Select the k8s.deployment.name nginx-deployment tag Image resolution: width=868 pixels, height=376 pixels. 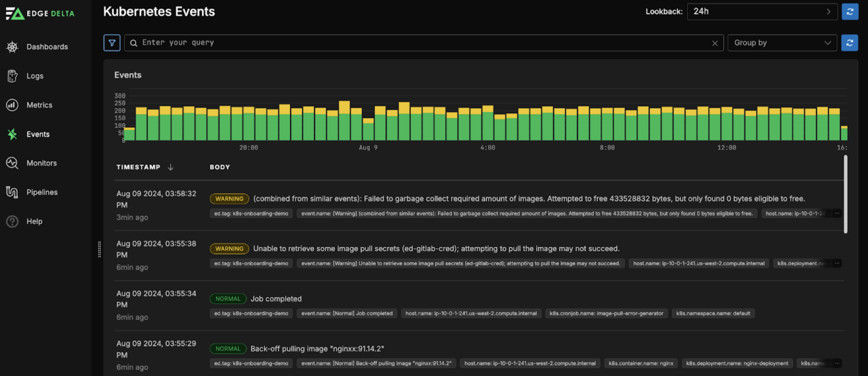pyautogui.click(x=737, y=363)
